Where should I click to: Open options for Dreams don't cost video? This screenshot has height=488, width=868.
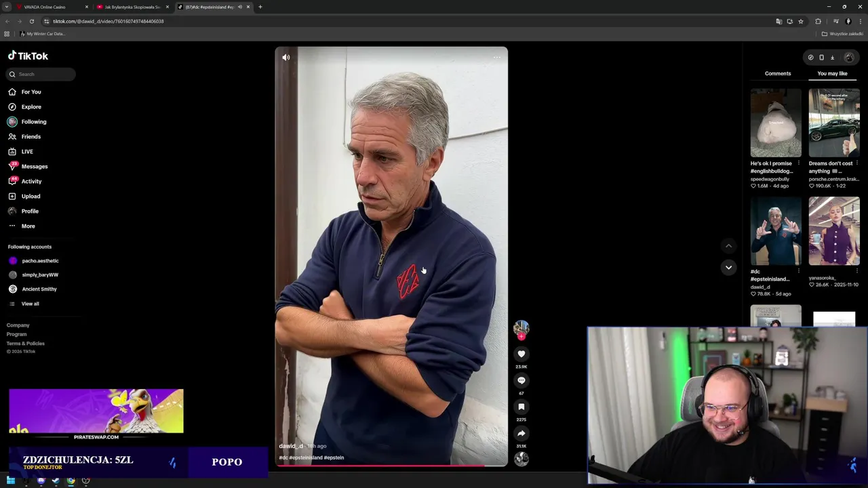tap(857, 163)
